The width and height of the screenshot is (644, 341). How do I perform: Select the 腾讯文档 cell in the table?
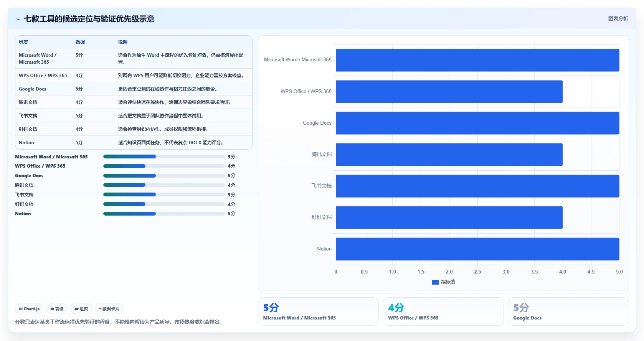28,102
